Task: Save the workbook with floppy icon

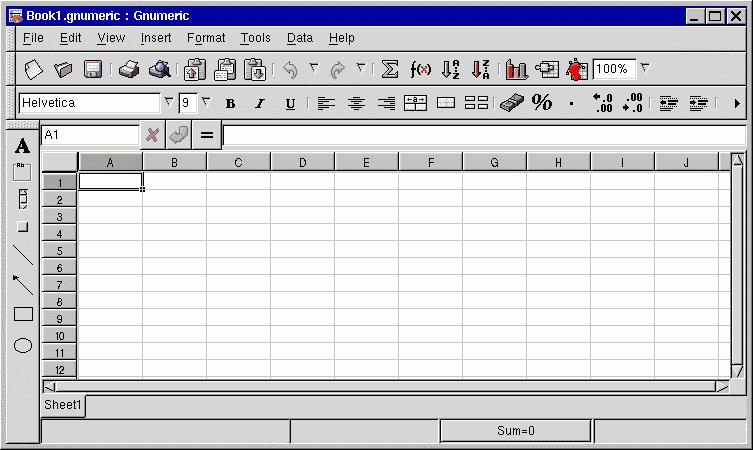Action: coord(93,69)
